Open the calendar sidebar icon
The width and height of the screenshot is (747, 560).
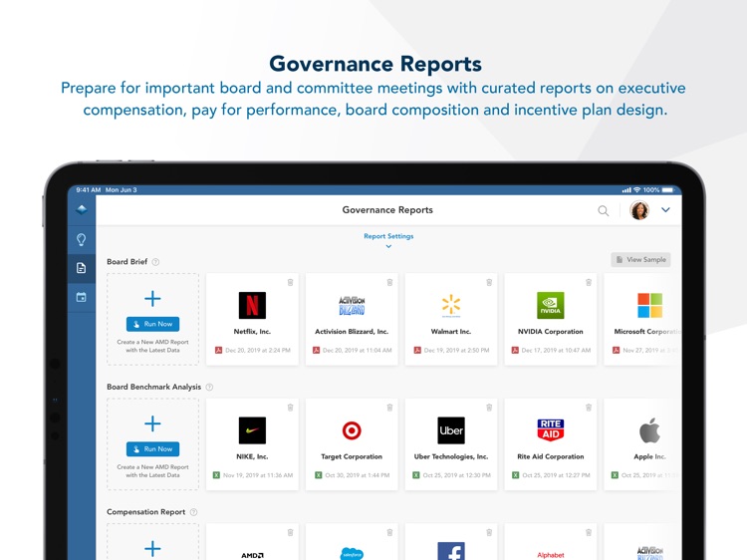click(81, 297)
